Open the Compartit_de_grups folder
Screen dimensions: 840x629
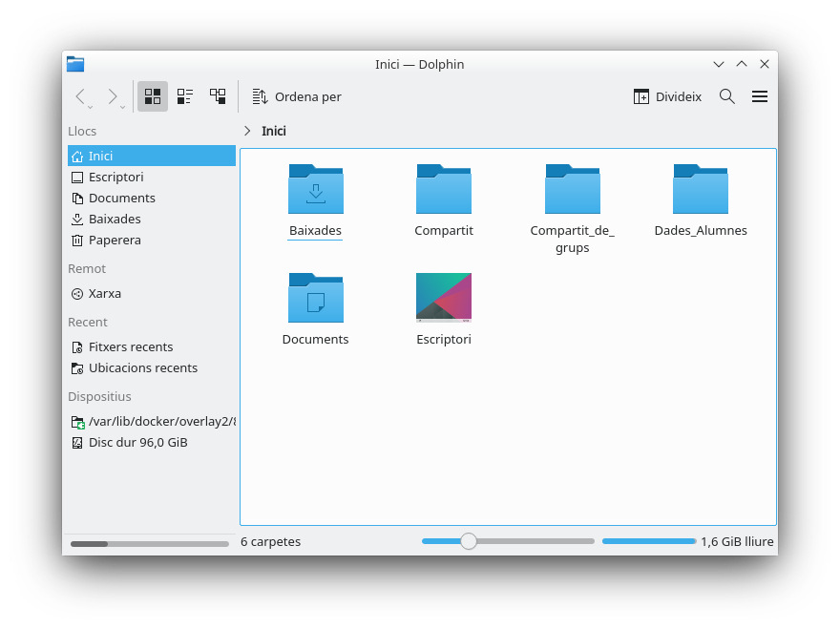572,190
